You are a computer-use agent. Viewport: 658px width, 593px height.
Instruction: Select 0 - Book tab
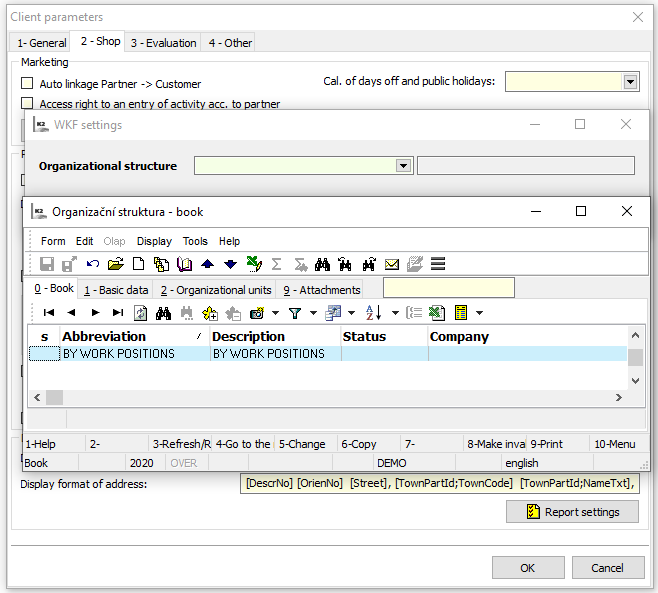point(54,288)
